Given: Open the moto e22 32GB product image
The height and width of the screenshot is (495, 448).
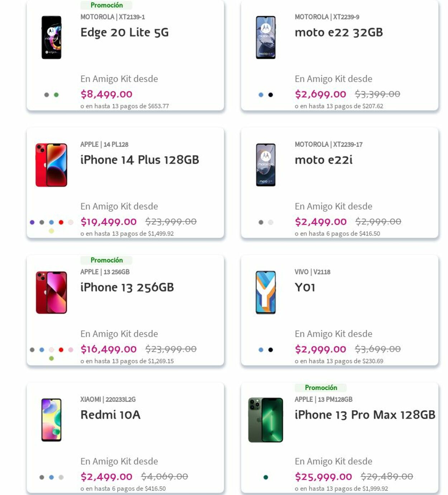Looking at the screenshot, I should tap(266, 37).
